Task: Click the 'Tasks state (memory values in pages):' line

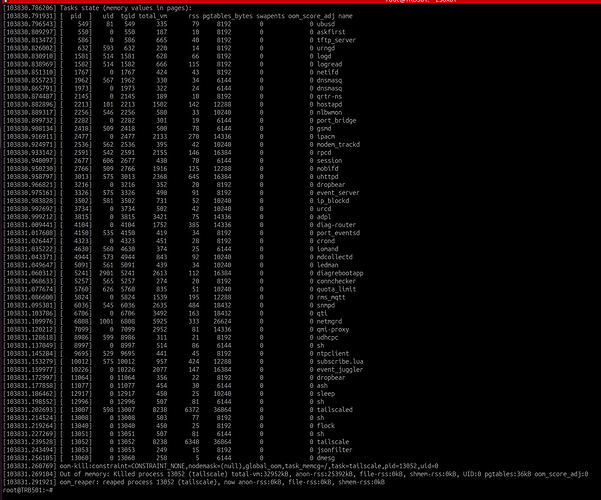Action: coord(126,8)
